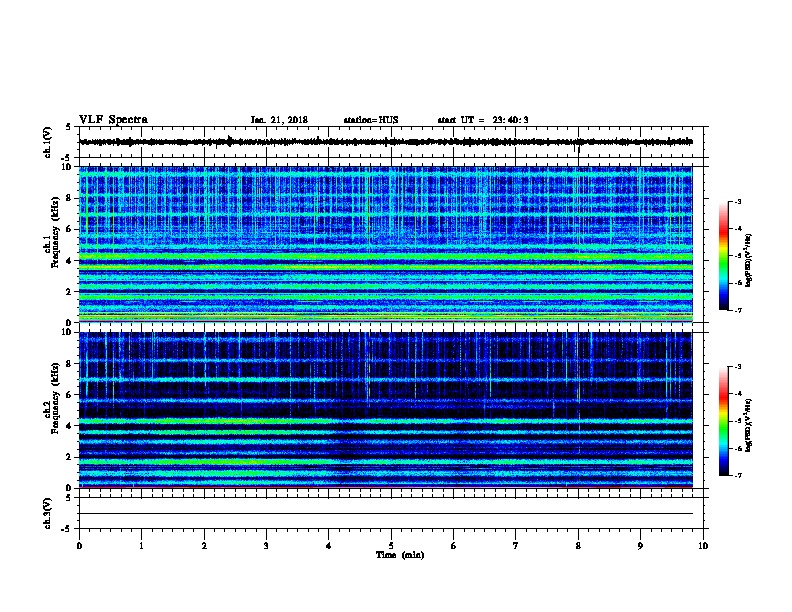Click the "4" tick on the time axis
Screen dimensions: 792x612
329,545
